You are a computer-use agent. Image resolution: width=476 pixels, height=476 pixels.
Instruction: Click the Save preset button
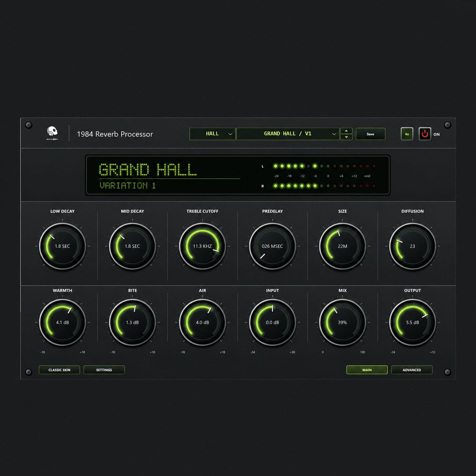tap(370, 134)
